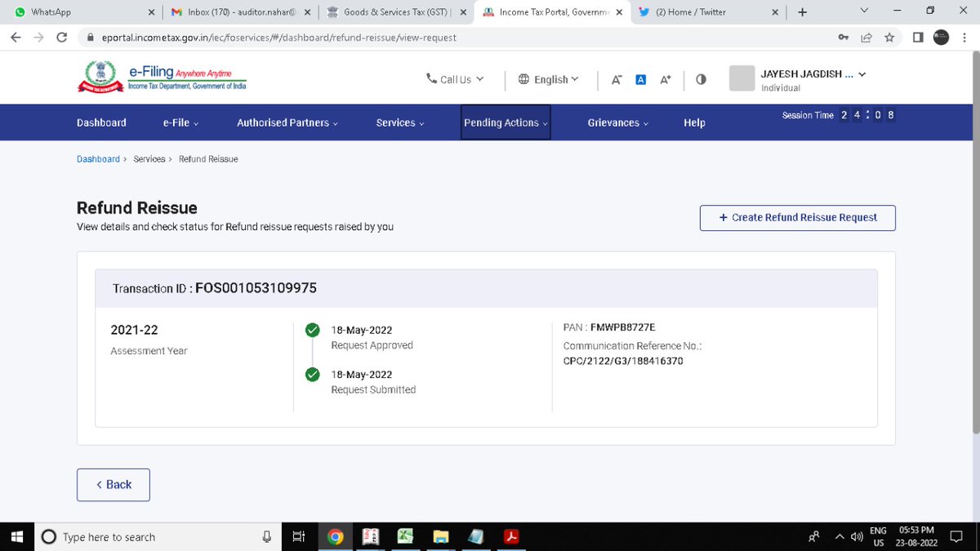Show hidden system tray icons
This screenshot has height=551, width=980.
tap(840, 537)
